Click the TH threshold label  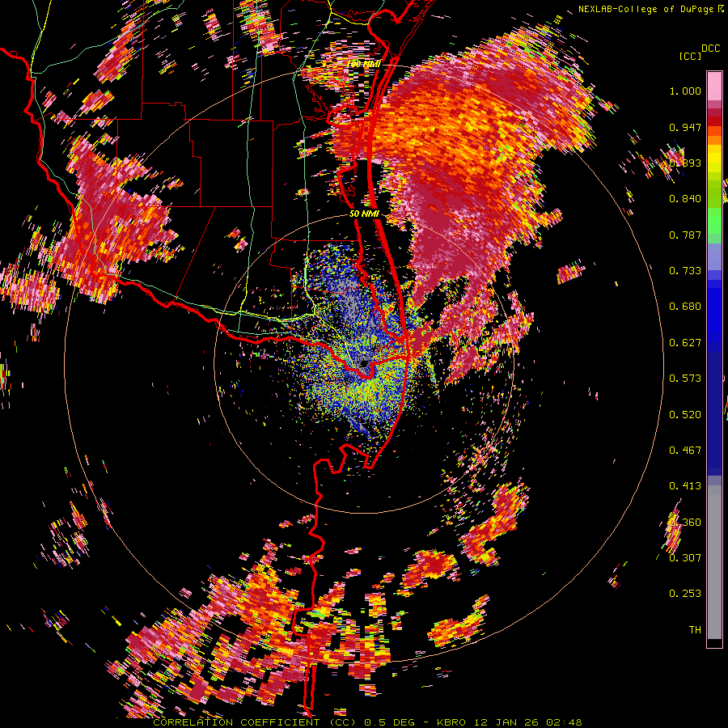click(x=695, y=630)
